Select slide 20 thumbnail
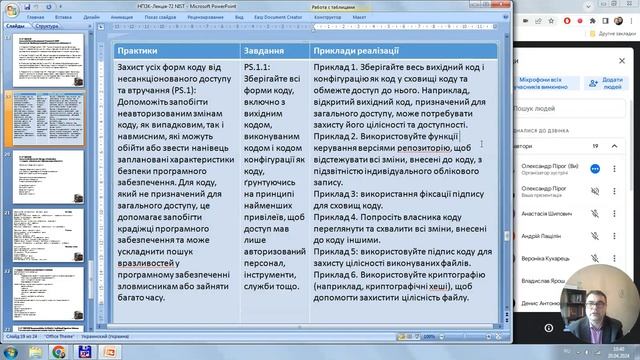Viewport: 640px width, 360px height. pos(48,177)
